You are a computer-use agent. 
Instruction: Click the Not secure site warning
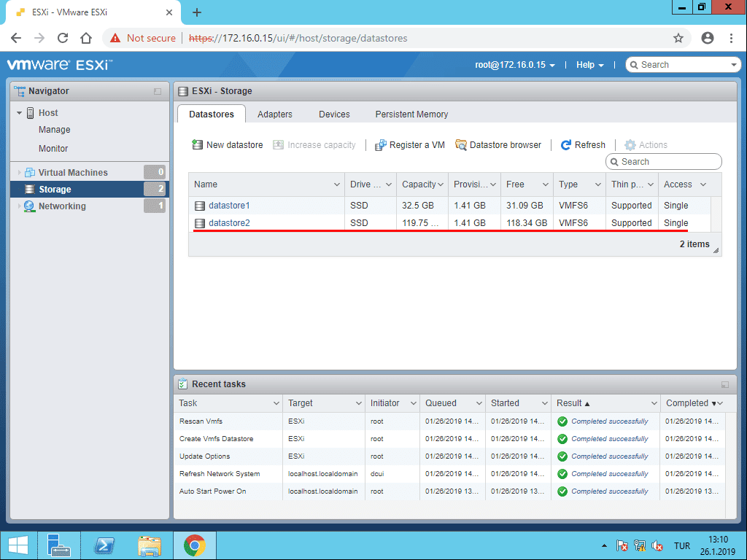point(142,38)
